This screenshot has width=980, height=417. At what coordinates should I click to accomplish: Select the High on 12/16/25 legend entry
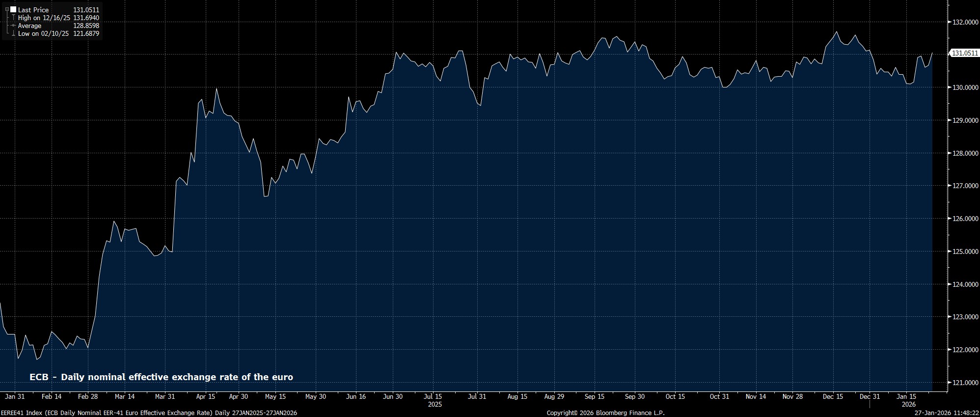(44, 18)
